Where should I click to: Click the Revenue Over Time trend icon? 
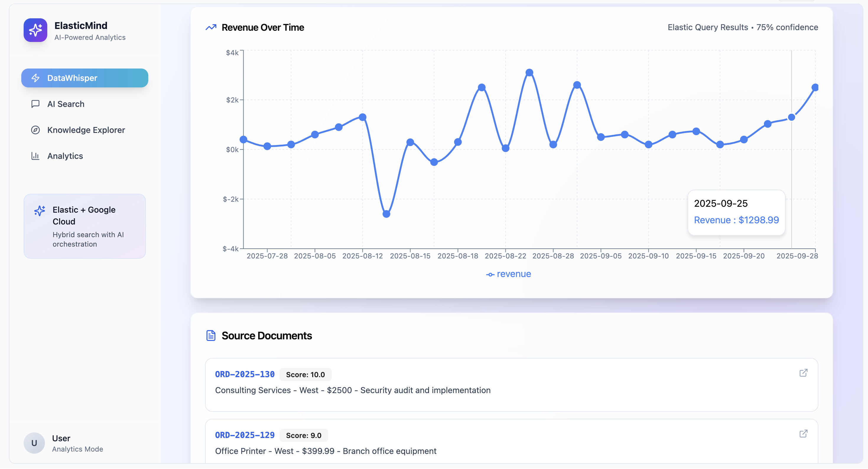pyautogui.click(x=211, y=27)
